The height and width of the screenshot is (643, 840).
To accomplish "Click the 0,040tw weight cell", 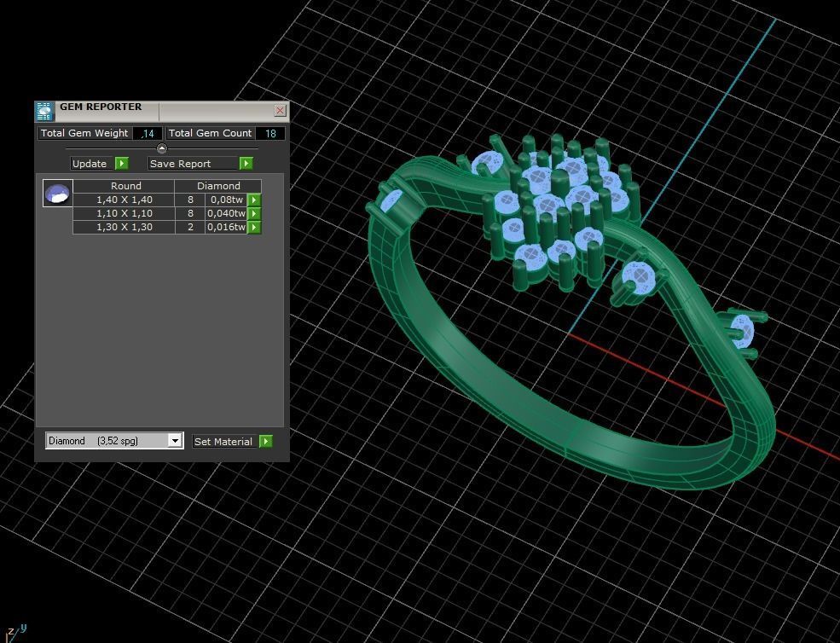I will click(227, 213).
